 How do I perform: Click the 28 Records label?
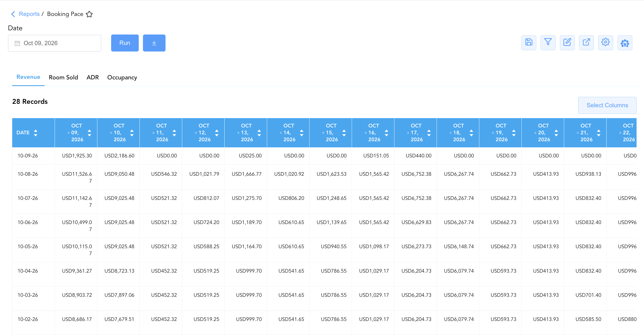coord(30,102)
